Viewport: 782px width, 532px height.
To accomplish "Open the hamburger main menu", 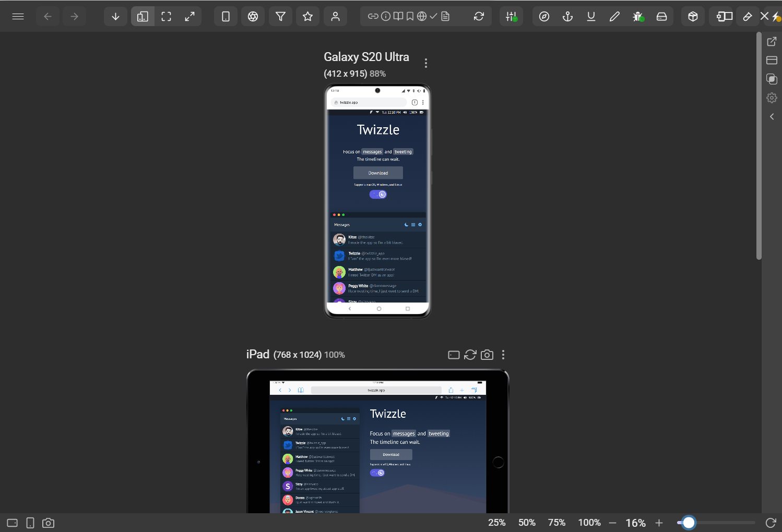I will [18, 16].
